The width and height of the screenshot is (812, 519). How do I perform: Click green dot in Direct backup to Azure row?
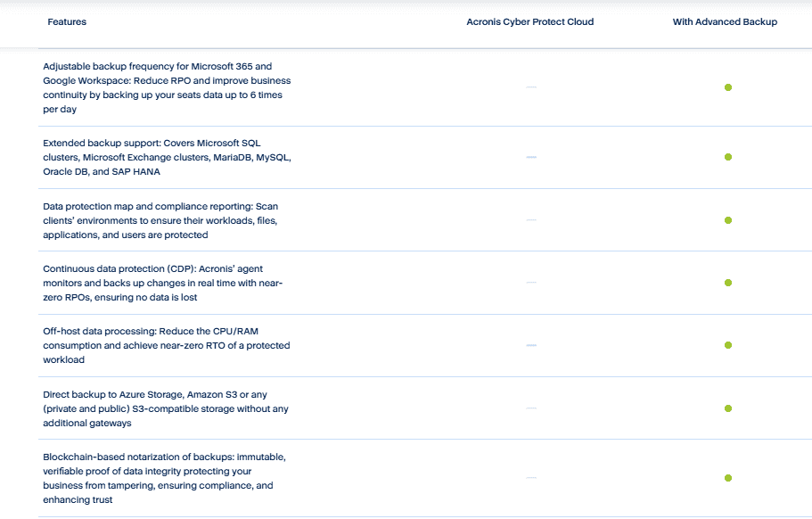pos(728,408)
